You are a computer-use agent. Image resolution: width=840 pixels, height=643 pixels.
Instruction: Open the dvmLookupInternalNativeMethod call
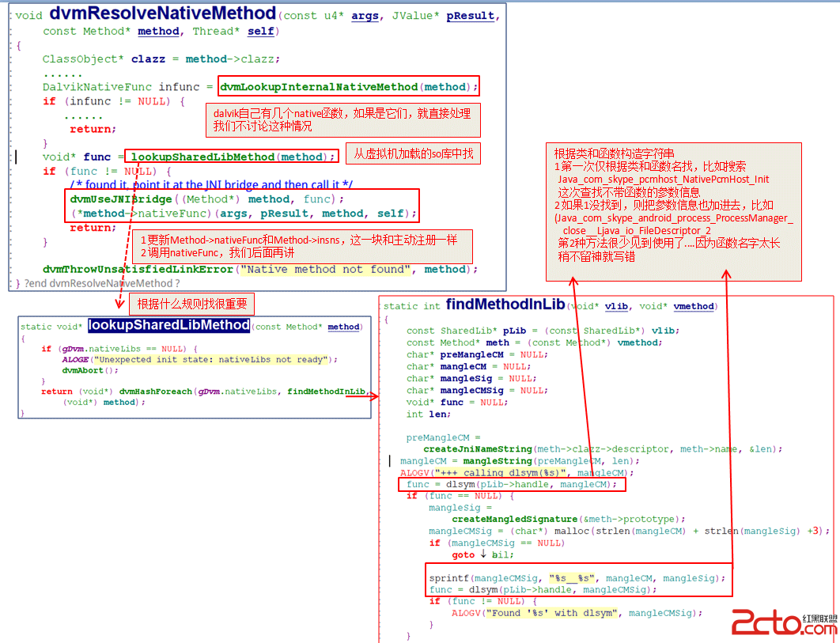click(x=348, y=87)
